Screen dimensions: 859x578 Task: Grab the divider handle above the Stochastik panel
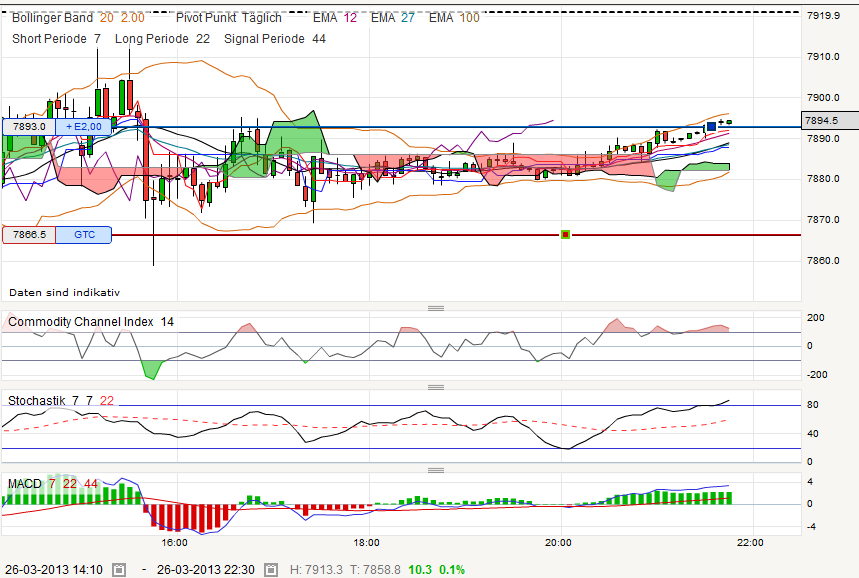coord(436,387)
